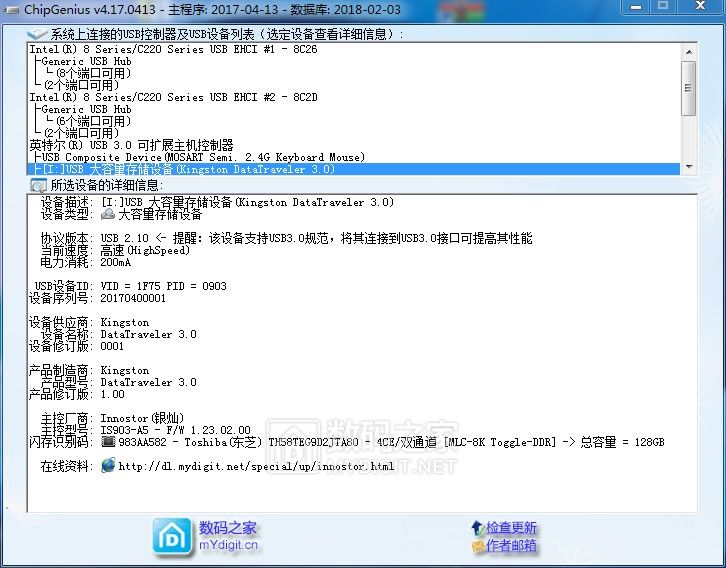Select 英特尔(R) USB 3.0 可扩展主机控制器

click(x=131, y=145)
